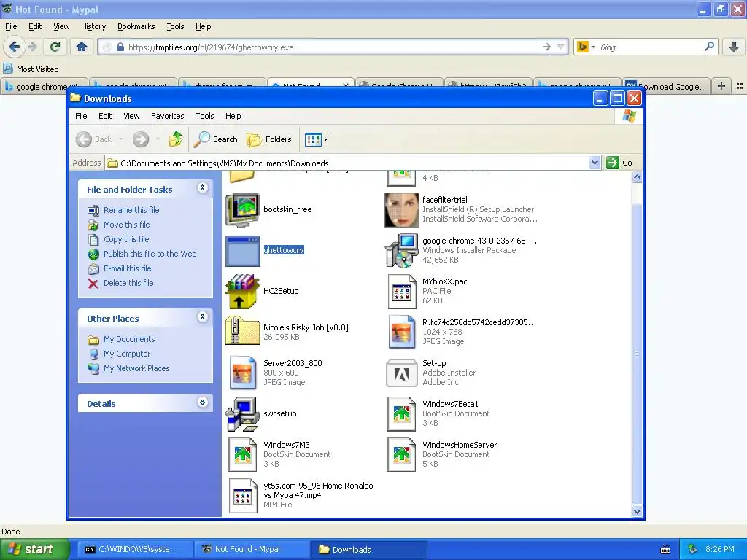Screen dimensions: 747x560
Task: Select the yt5s.com Ronaldo MP4 file icon
Action: pyautogui.click(x=242, y=495)
